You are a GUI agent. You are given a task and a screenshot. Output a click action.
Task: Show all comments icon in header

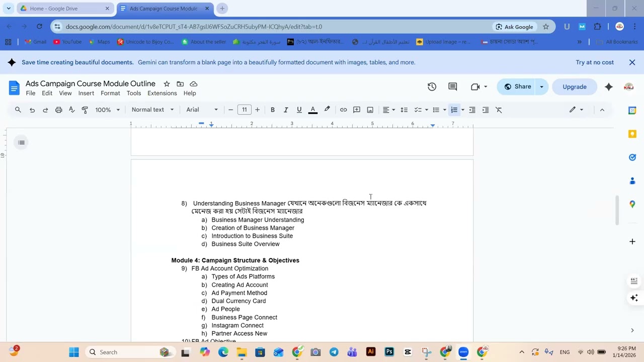point(452,86)
